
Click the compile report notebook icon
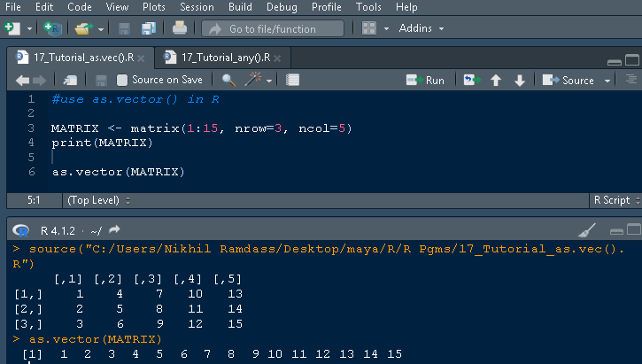[x=293, y=80]
